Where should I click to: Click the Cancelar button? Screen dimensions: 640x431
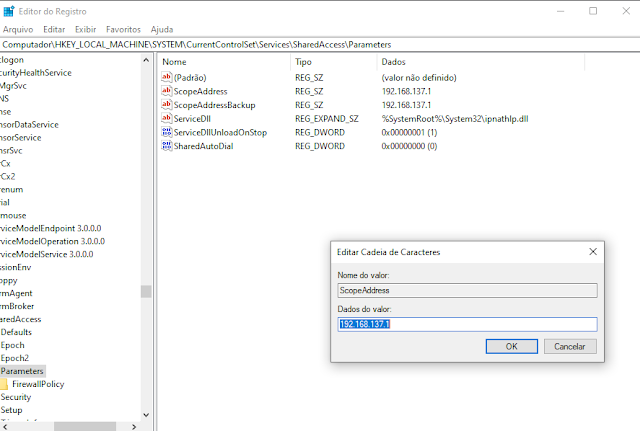point(570,347)
